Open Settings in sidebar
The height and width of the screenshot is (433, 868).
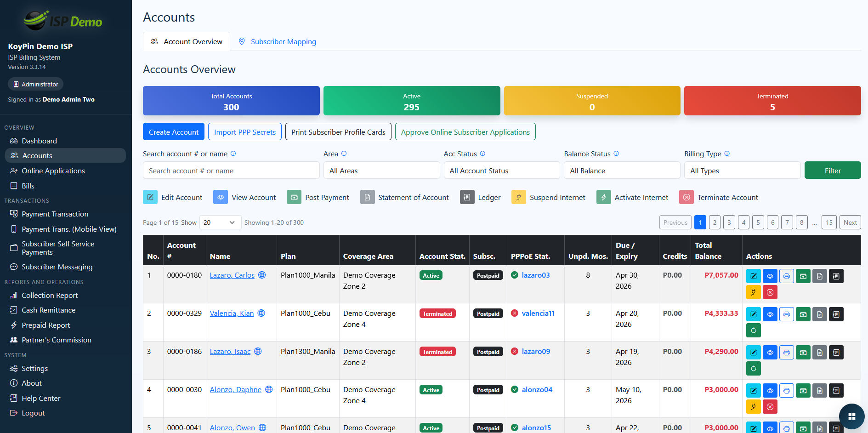pyautogui.click(x=65, y=368)
